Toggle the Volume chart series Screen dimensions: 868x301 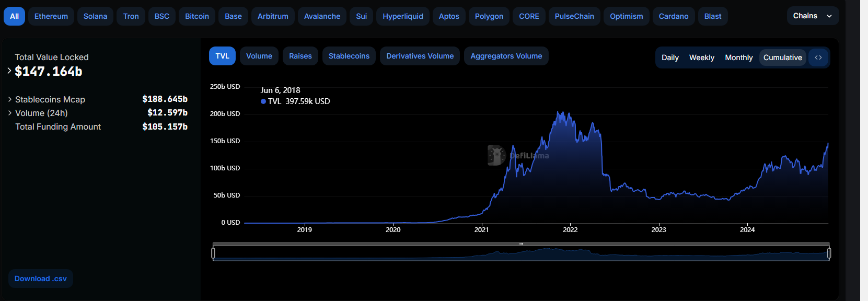click(259, 56)
